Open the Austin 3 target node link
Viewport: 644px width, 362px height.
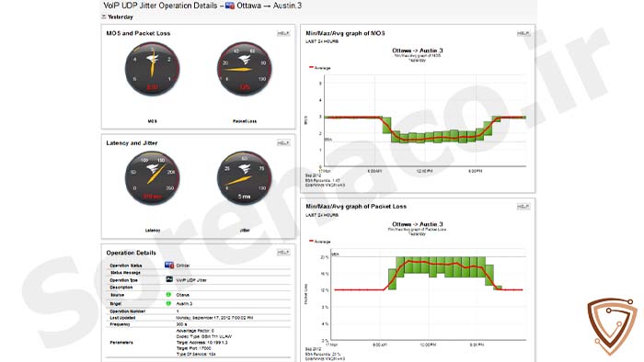(184, 304)
